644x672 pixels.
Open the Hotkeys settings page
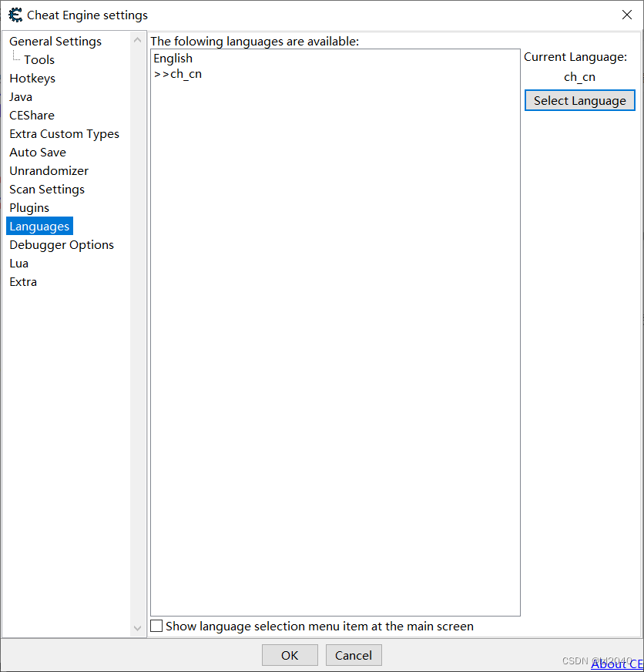[x=32, y=79]
